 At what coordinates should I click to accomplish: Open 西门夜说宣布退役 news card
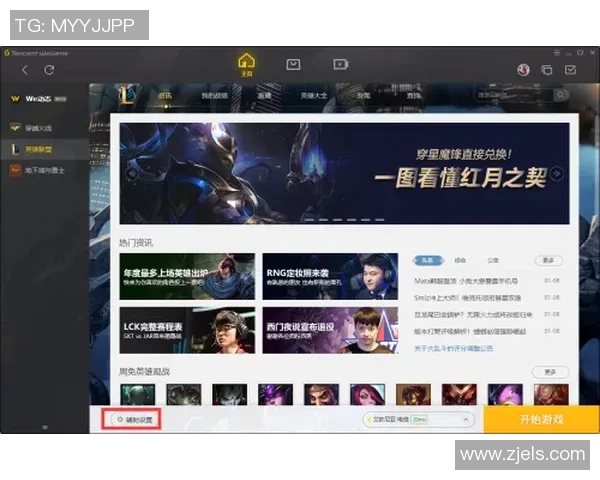330,330
